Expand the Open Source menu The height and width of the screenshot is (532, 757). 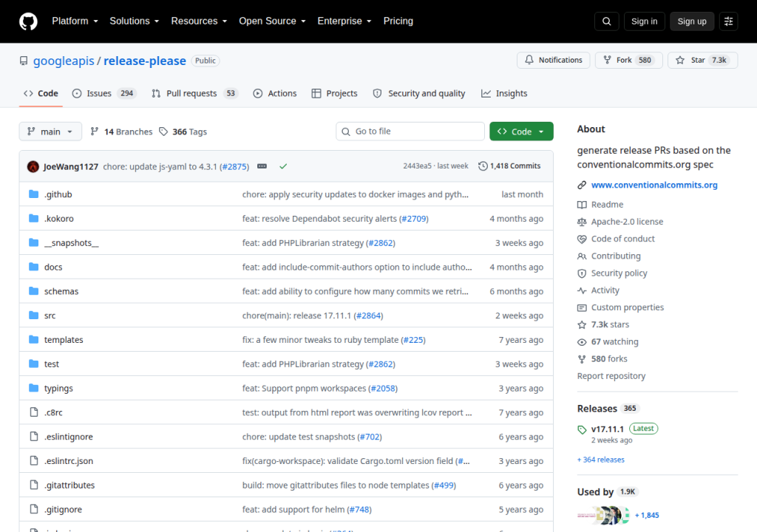(x=272, y=21)
